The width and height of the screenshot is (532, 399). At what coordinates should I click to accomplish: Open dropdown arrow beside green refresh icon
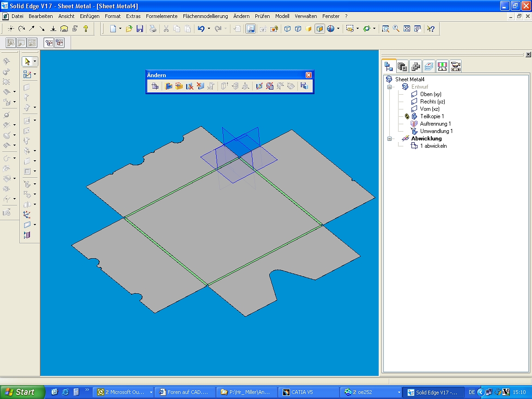coord(374,29)
